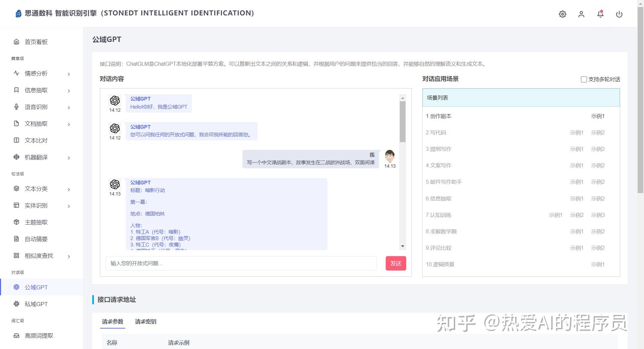Click the compare icon beside 文本比对
Screen dimensions: 644x349
[x=16, y=140]
